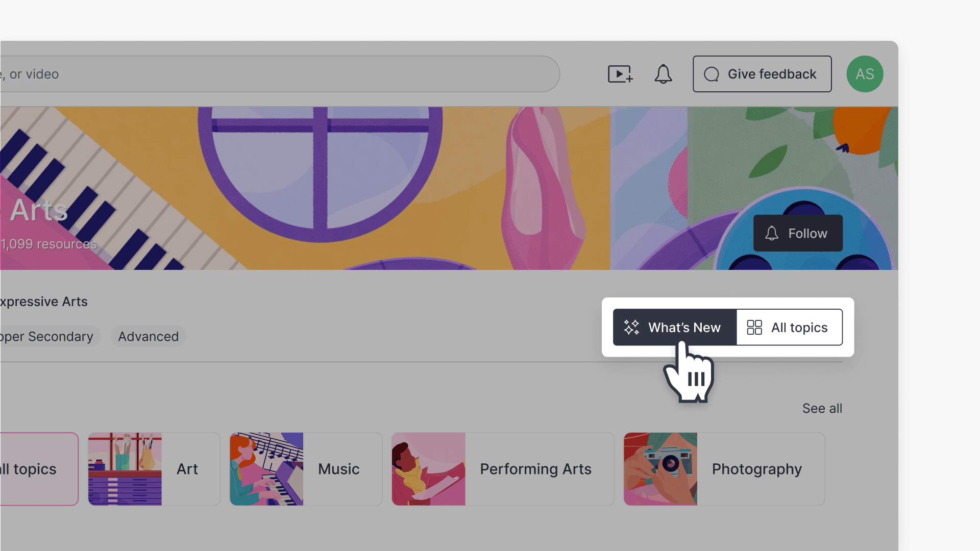Open notifications bell in header
This screenshot has height=551, width=980.
(663, 74)
